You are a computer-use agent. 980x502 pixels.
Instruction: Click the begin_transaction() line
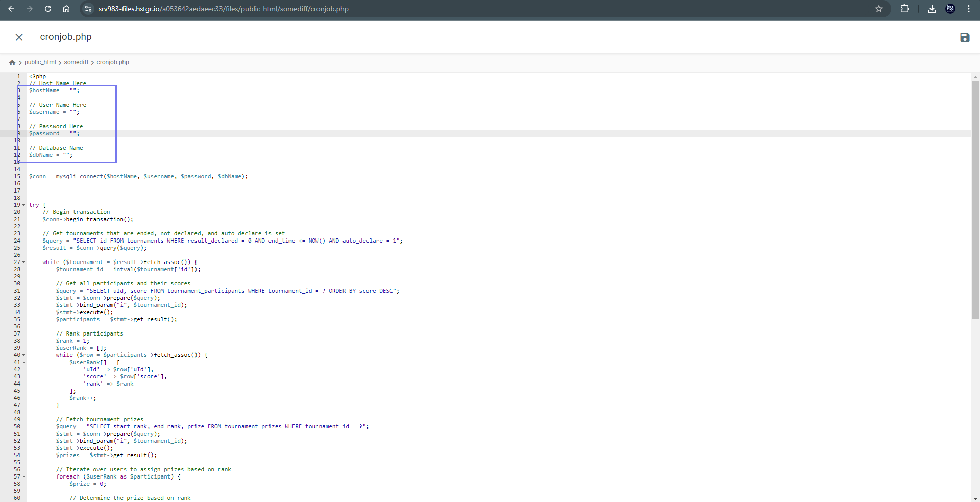pyautogui.click(x=88, y=220)
